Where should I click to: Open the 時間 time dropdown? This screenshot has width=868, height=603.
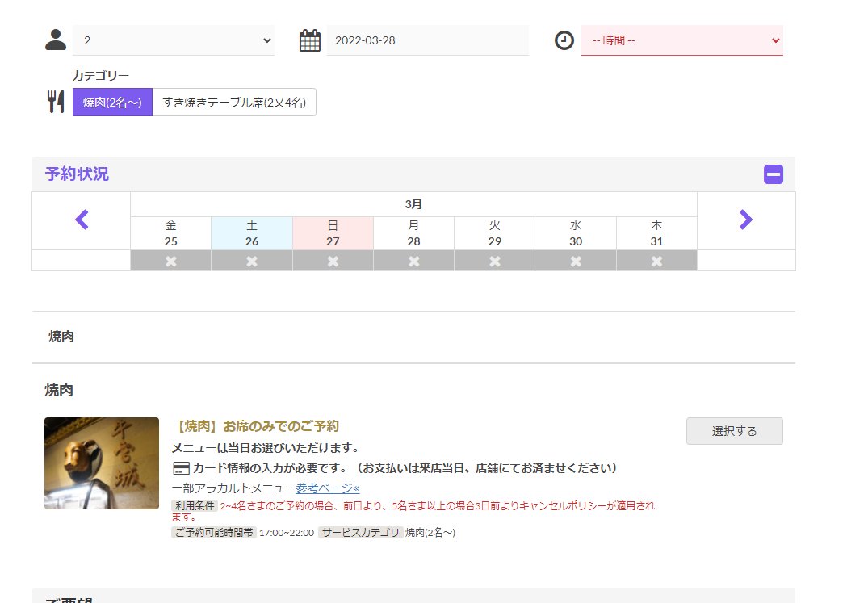pyautogui.click(x=682, y=40)
